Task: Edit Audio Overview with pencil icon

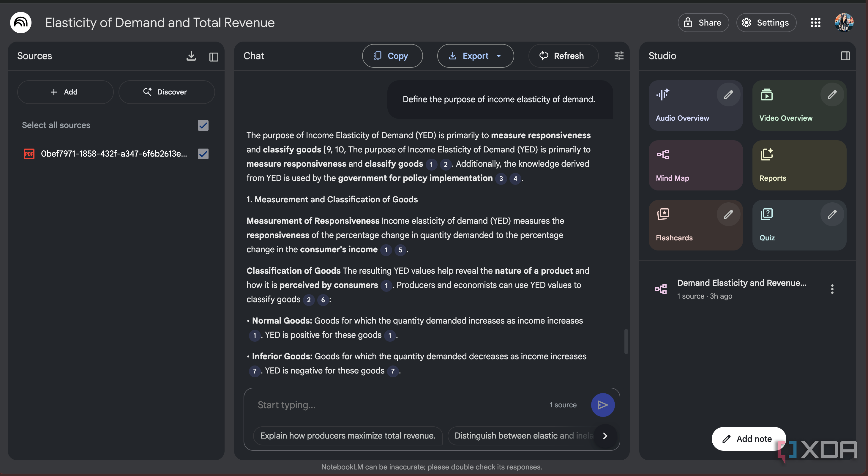Action: pyautogui.click(x=728, y=95)
